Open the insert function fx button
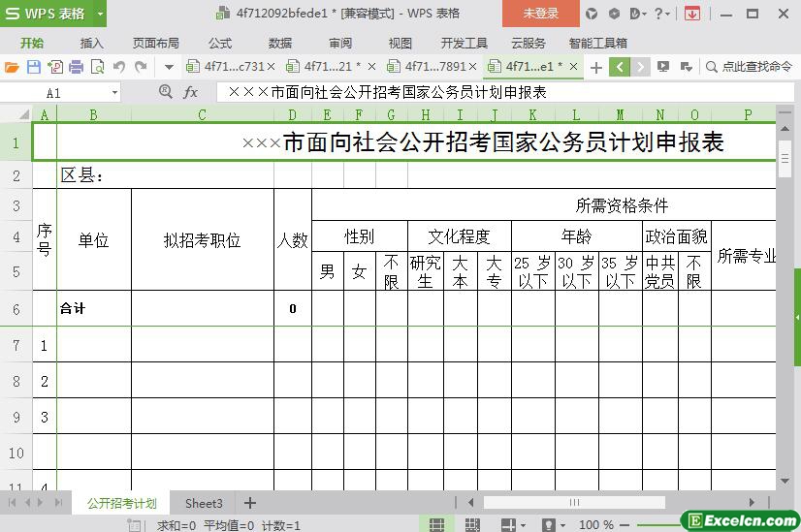 (x=190, y=92)
